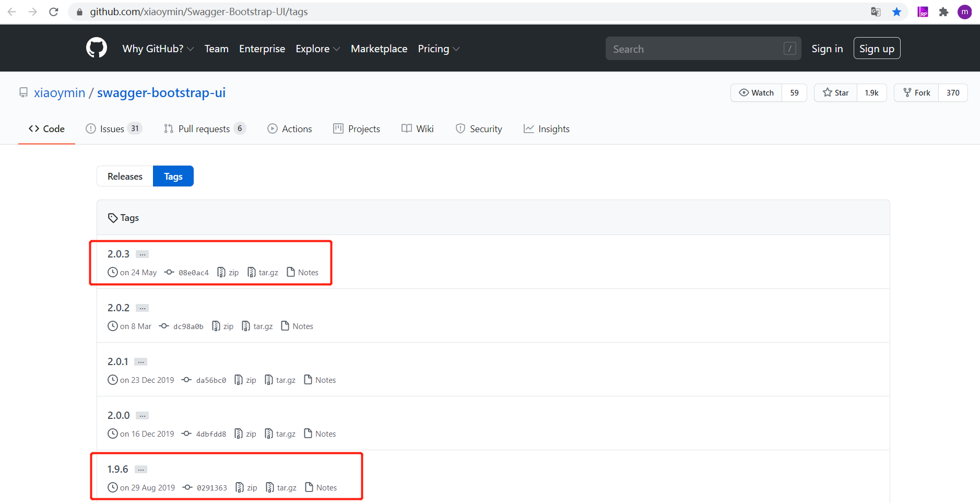
Task: Open browser extensions puzzle icon
Action: pyautogui.click(x=943, y=11)
